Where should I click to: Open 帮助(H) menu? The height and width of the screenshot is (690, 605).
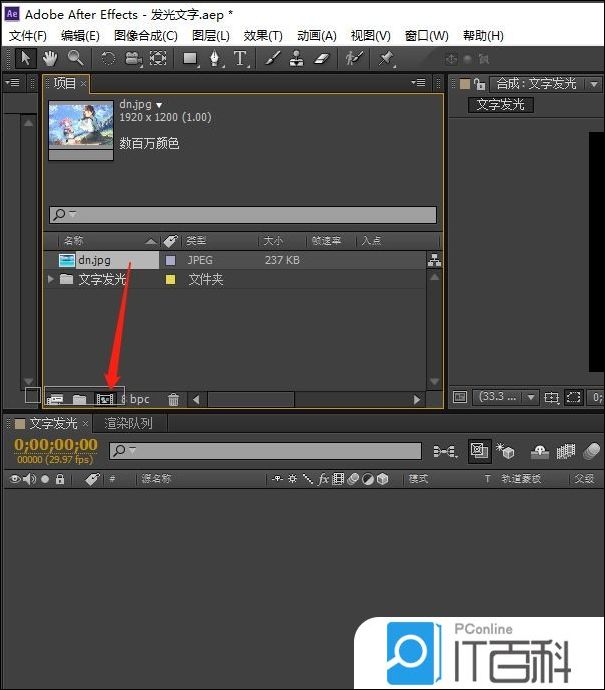click(483, 36)
